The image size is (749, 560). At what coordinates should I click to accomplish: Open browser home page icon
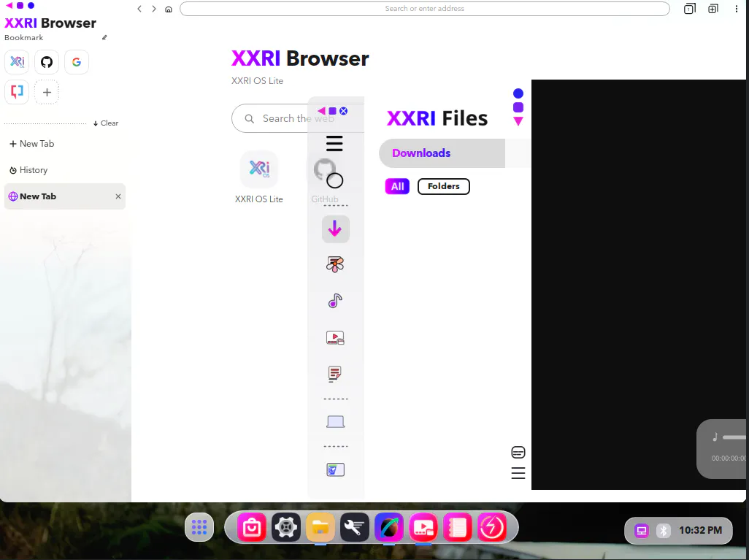pyautogui.click(x=169, y=9)
